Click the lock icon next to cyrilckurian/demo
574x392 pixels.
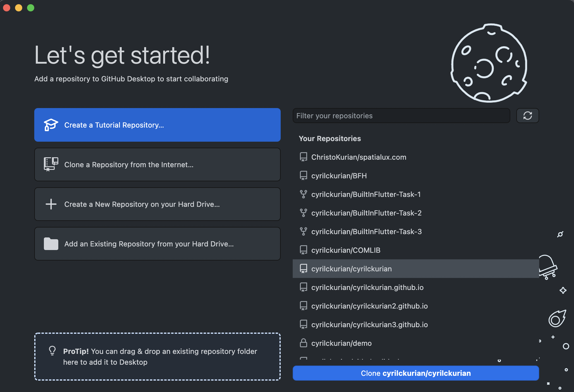point(304,343)
